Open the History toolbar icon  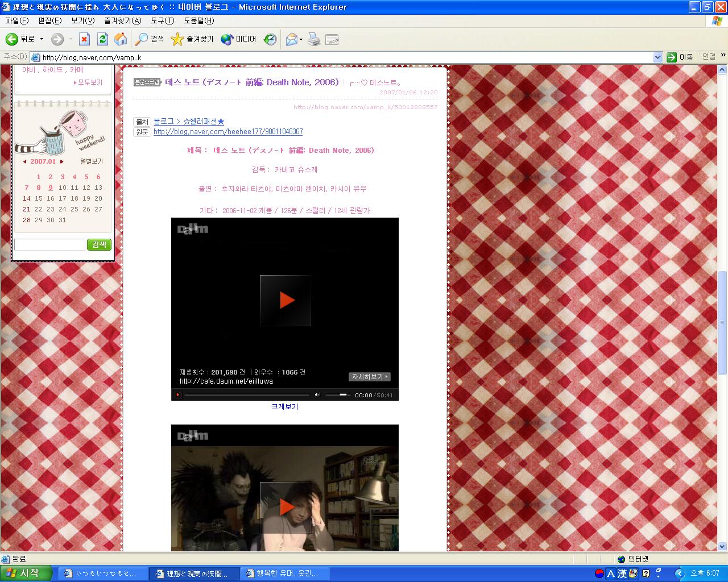[270, 39]
